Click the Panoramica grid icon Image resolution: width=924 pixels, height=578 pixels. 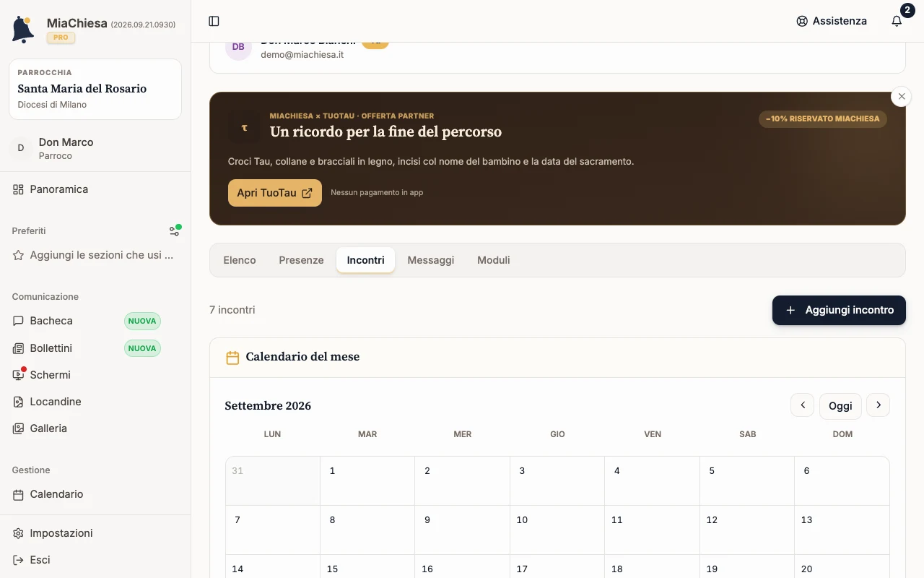point(18,189)
